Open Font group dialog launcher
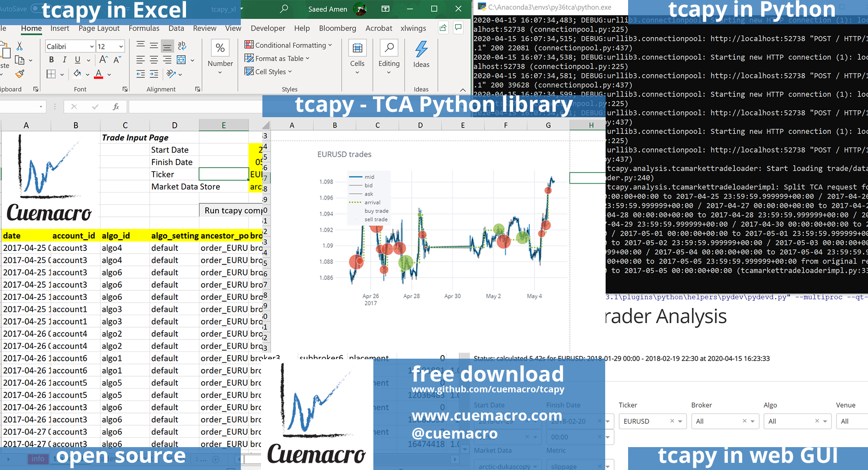This screenshot has height=470, width=868. [125, 89]
